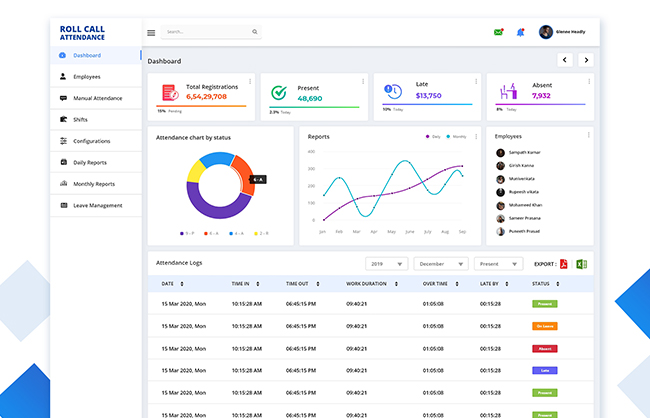The image size is (650, 418).
Task: Open the Present status filter dropdown
Action: pos(498,264)
